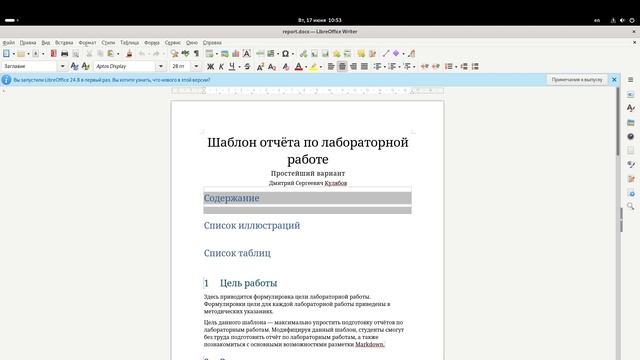The height and width of the screenshot is (360, 640).
Task: Apply the yellow highlighting color button
Action: point(313,66)
